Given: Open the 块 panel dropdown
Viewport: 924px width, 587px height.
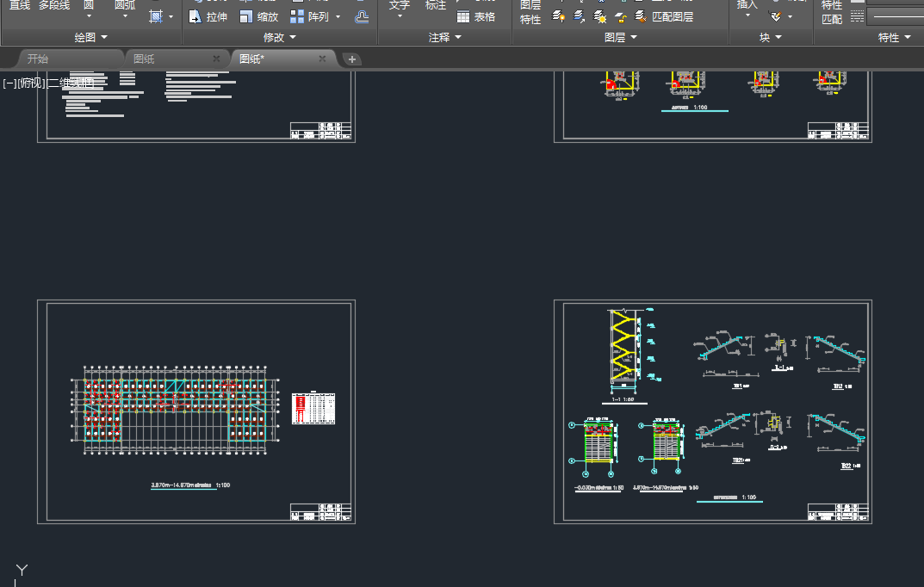Looking at the screenshot, I should [778, 38].
